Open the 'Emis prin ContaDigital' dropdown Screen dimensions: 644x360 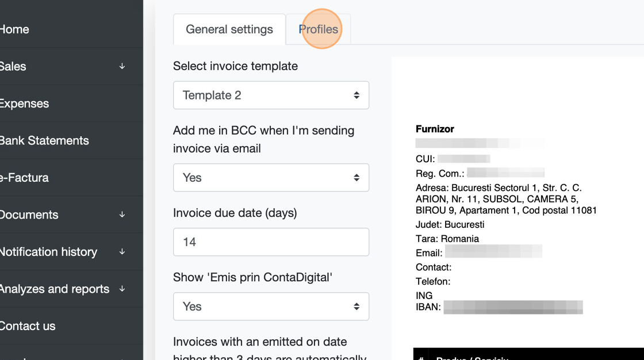pyautogui.click(x=271, y=307)
